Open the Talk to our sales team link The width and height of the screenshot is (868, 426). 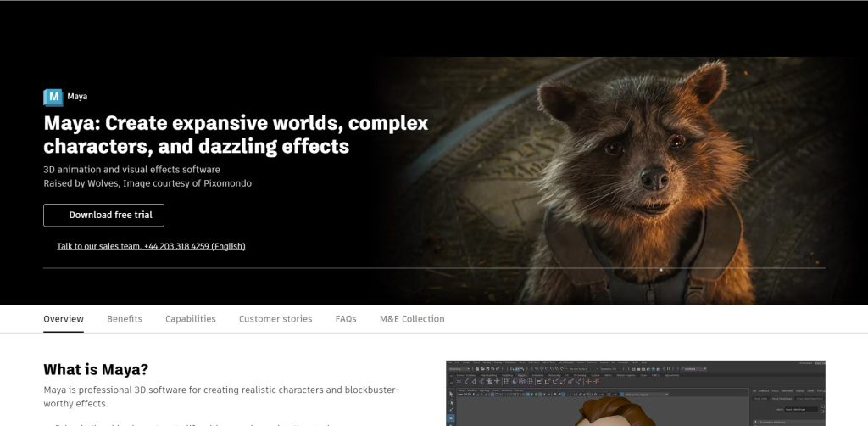click(x=151, y=246)
